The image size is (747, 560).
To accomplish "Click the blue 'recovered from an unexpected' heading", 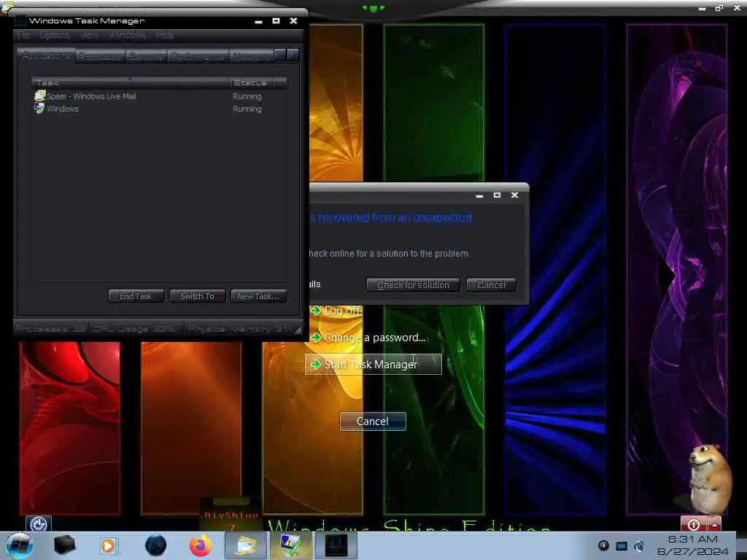I will point(391,217).
